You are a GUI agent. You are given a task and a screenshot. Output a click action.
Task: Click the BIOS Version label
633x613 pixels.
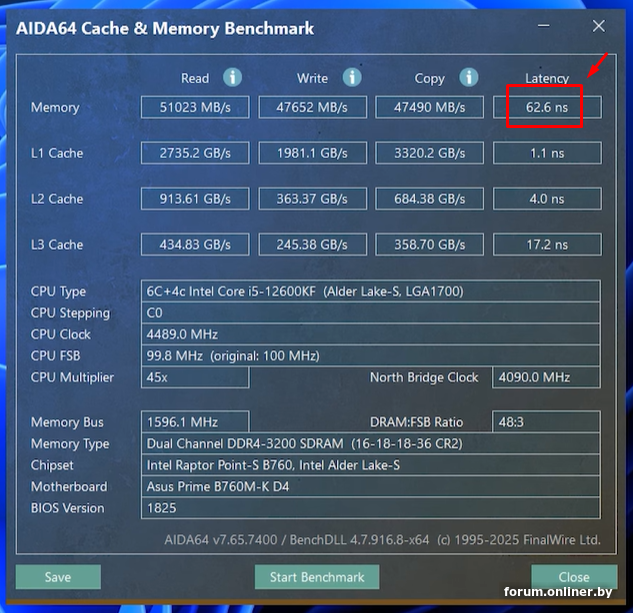coord(67,508)
